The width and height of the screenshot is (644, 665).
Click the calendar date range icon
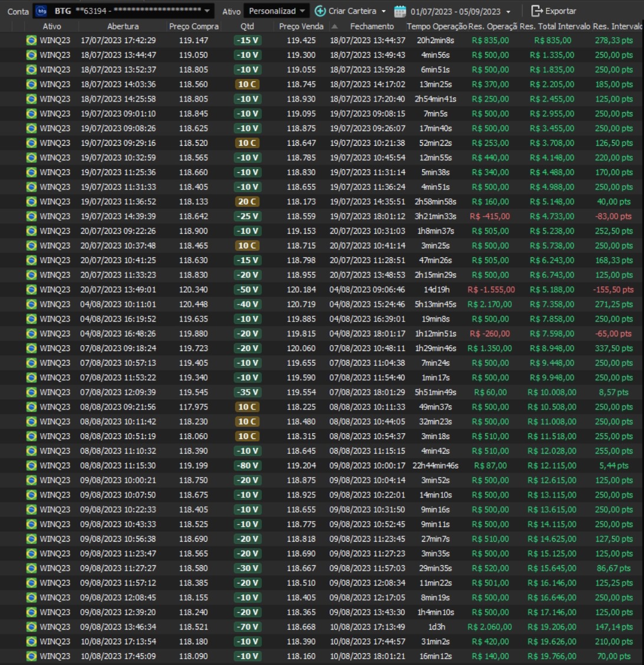400,11
